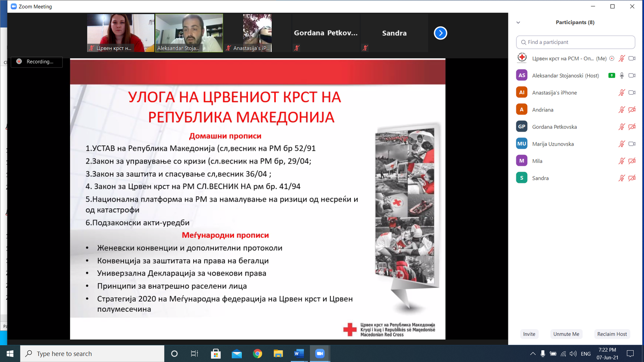Click the Reclaim Host button

(x=612, y=334)
